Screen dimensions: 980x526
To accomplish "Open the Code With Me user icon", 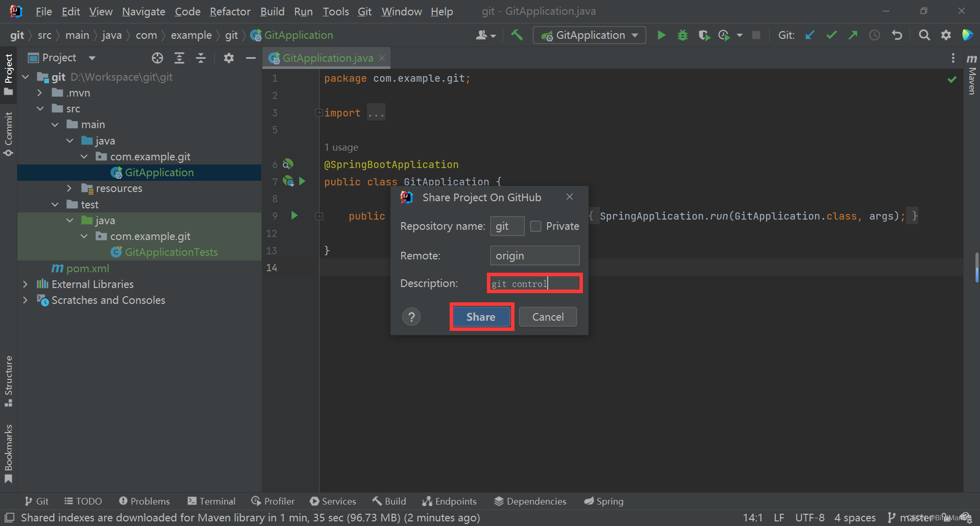I will click(485, 35).
